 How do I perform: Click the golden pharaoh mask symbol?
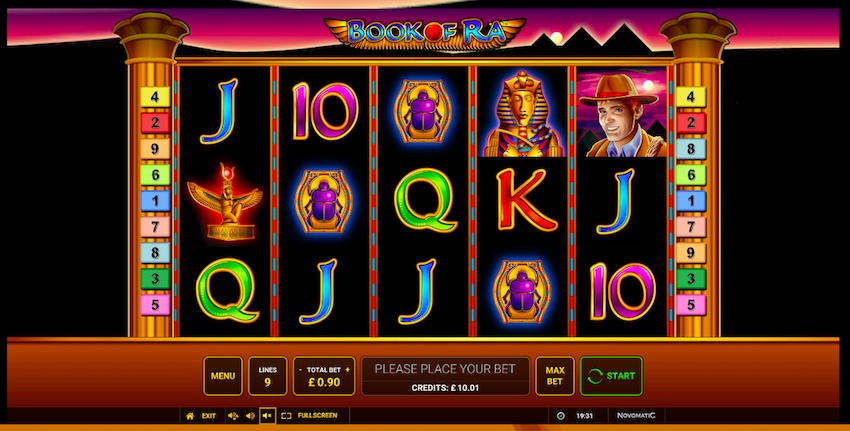(523, 113)
